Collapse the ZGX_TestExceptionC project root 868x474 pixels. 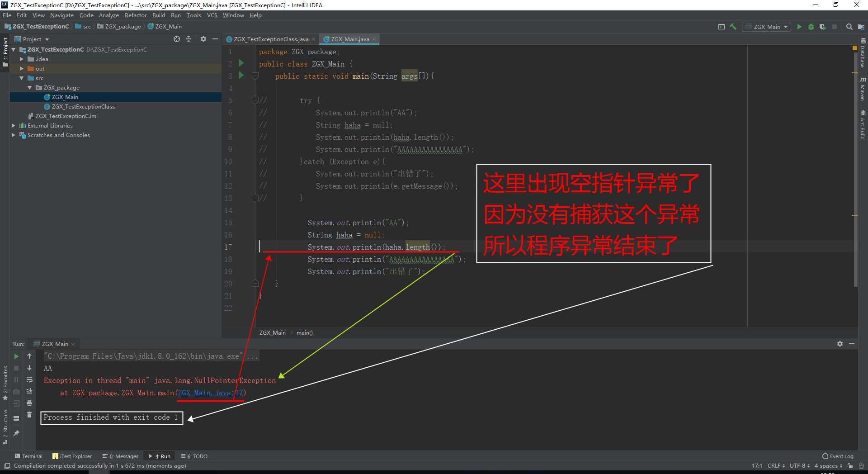(x=14, y=50)
